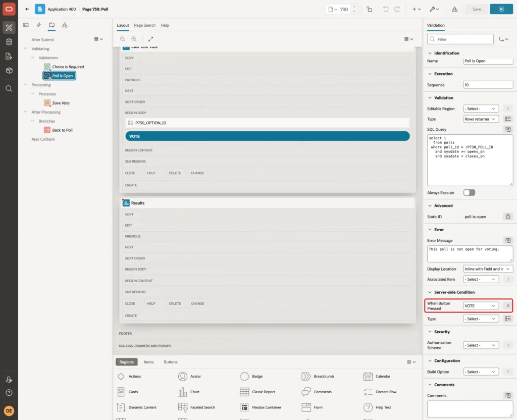This screenshot has height=420, width=517.
Task: Open the Layout tab
Action: [x=123, y=25]
